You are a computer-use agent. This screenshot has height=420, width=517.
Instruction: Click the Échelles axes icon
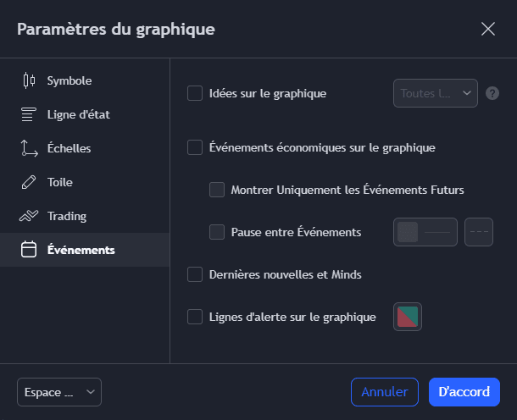pos(29,149)
